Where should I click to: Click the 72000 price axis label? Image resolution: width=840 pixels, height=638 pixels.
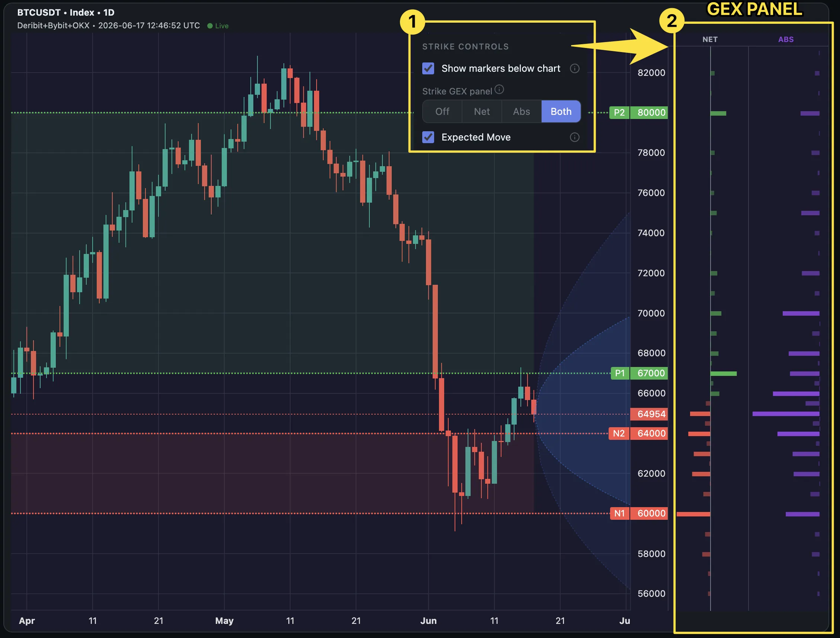pos(651,273)
